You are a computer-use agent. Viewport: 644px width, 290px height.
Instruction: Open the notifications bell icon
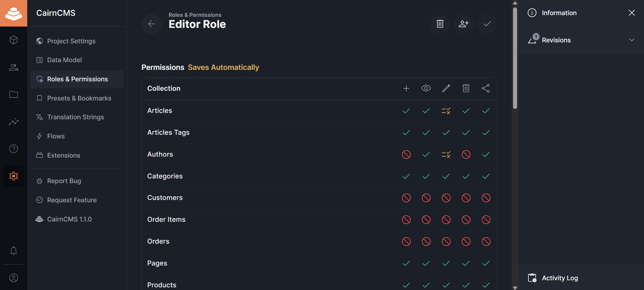pos(13,251)
